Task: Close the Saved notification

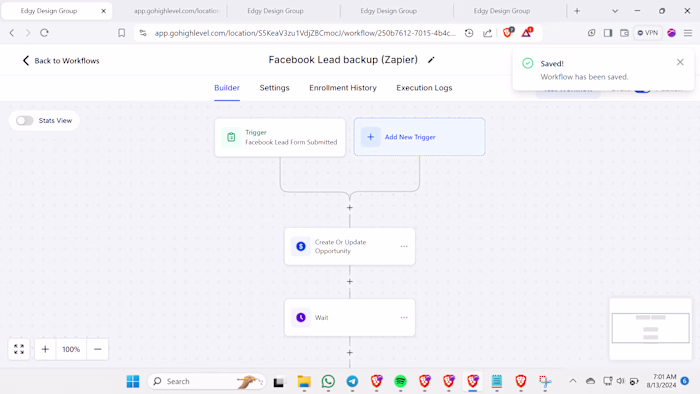Action: click(680, 62)
